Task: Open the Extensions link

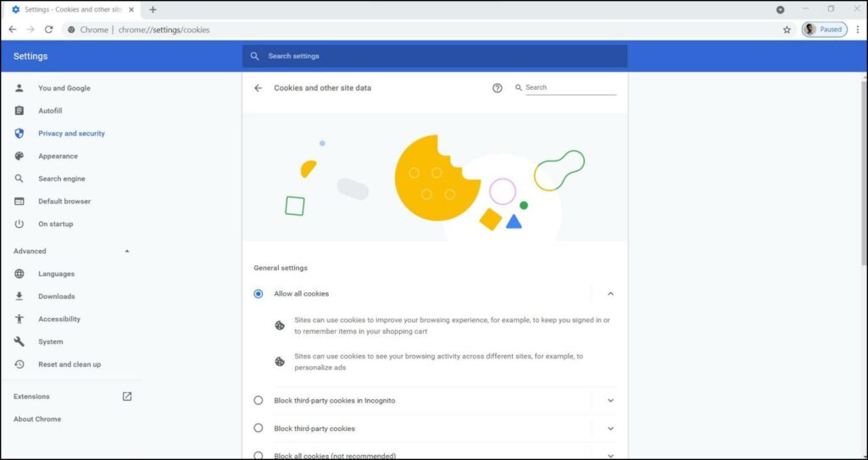Action: (31, 396)
